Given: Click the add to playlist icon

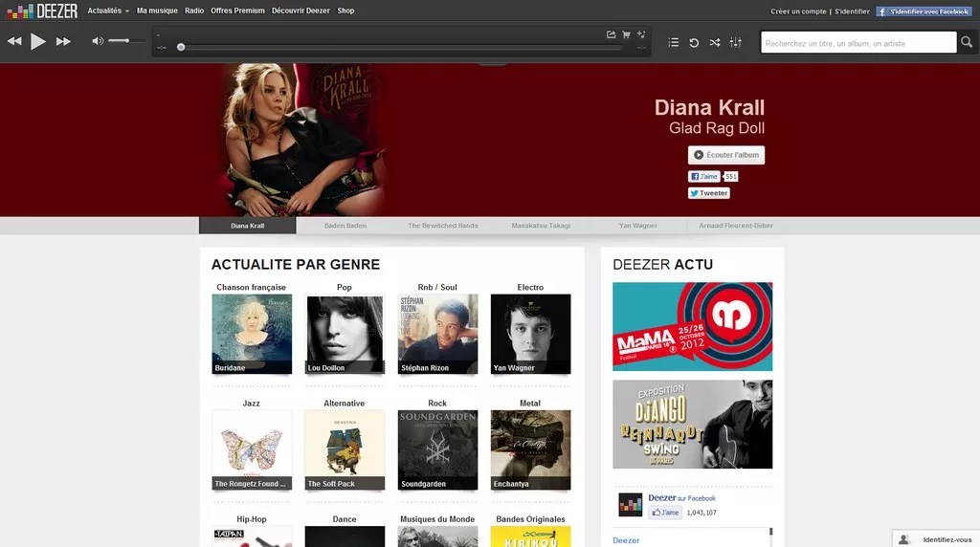Looking at the screenshot, I should pos(641,34).
